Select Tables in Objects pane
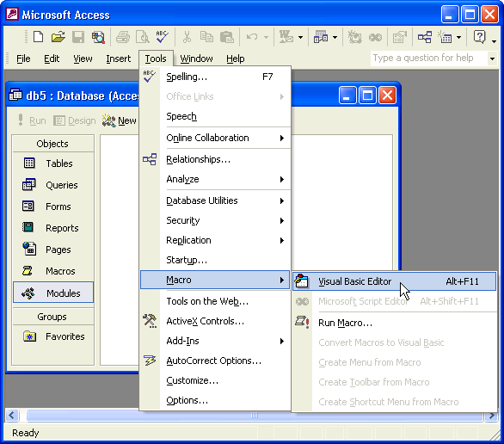Image resolution: width=504 pixels, height=444 pixels. click(x=53, y=163)
